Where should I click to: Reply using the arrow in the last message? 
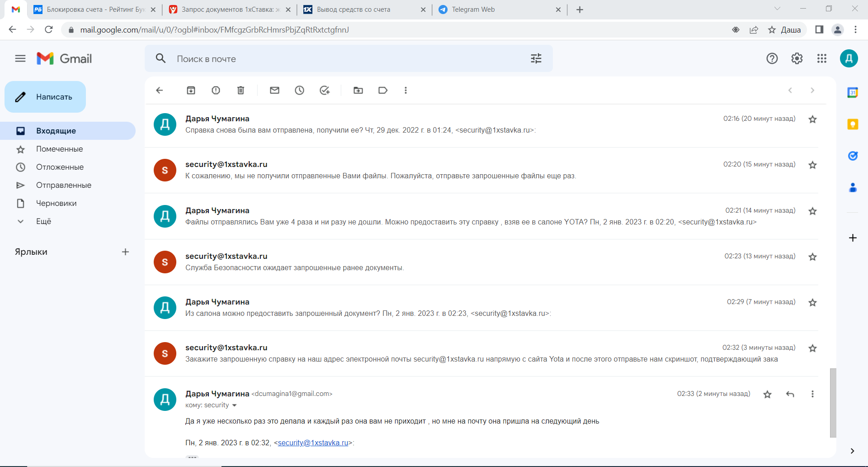pos(790,394)
